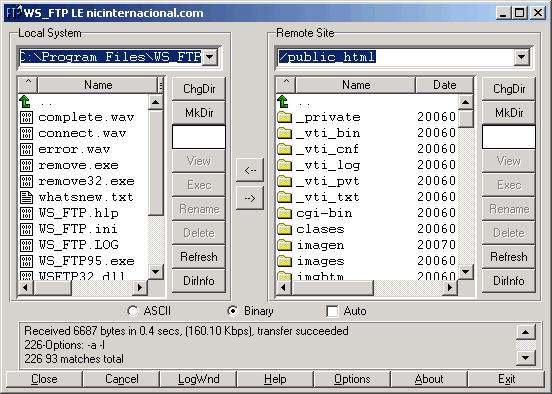Click the remove32.exe file icon
This screenshot has height=394, width=552.
coord(26,181)
